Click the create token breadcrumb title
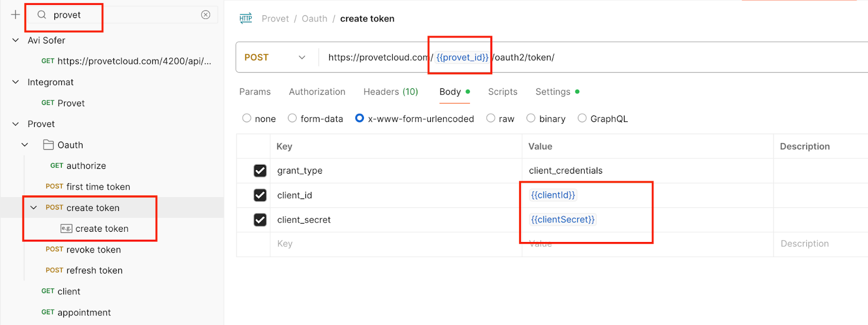Screen dimensions: 868x325 (367, 18)
